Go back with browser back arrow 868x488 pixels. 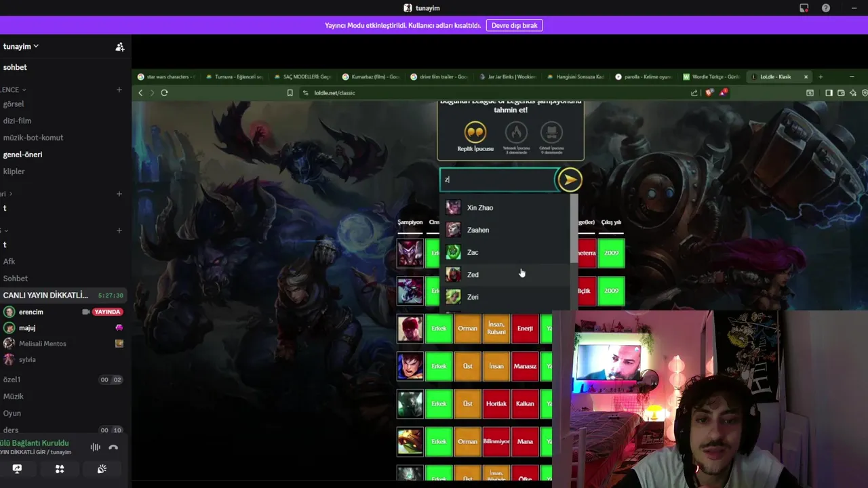tap(140, 93)
